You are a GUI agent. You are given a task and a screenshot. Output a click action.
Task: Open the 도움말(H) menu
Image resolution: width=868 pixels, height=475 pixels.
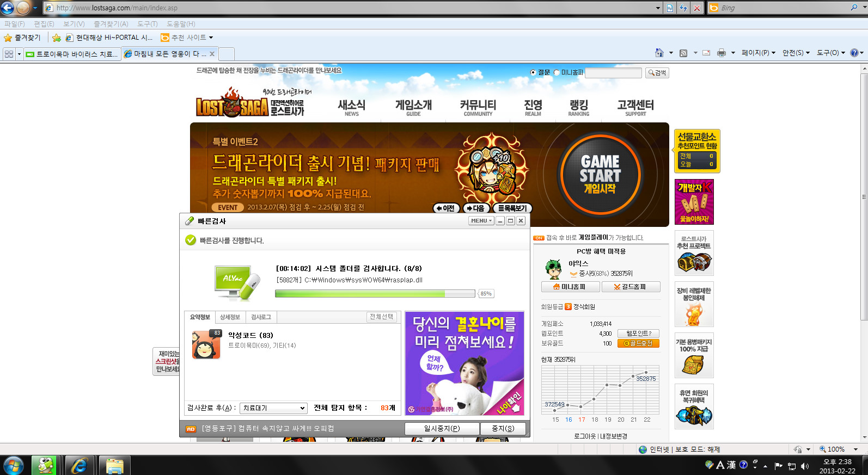click(181, 24)
